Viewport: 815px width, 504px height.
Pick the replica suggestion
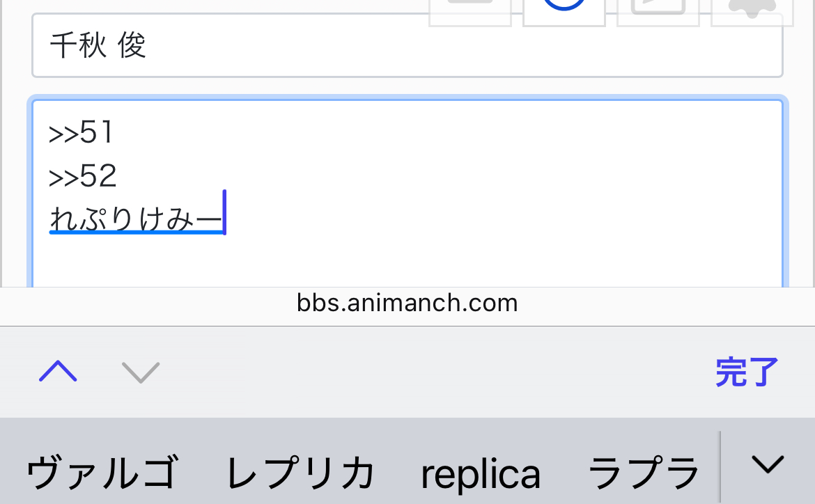(481, 474)
